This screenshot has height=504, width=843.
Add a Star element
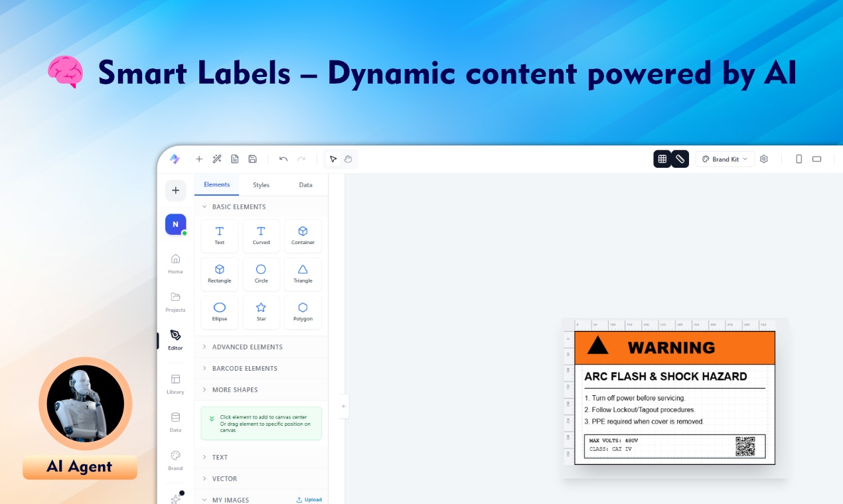(x=262, y=312)
